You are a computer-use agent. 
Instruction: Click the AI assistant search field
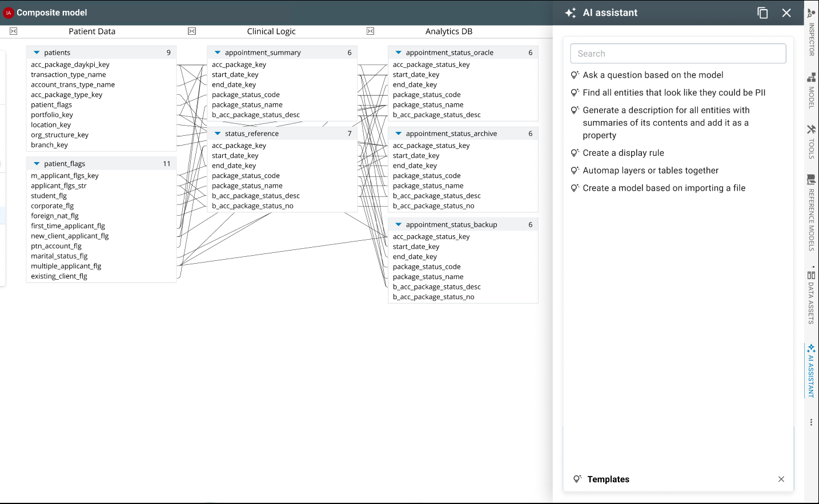[x=677, y=53]
